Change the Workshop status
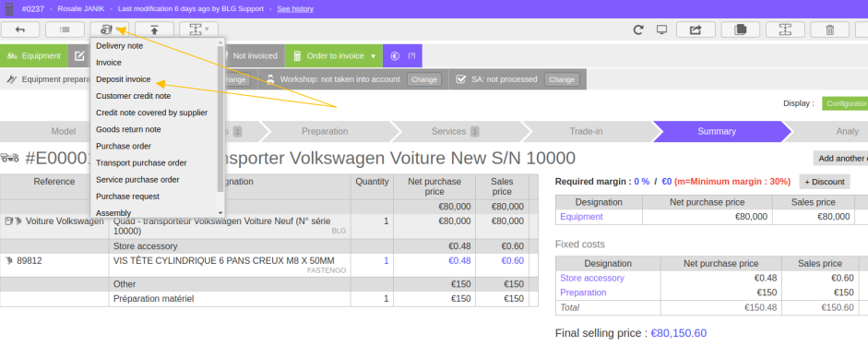 point(424,79)
